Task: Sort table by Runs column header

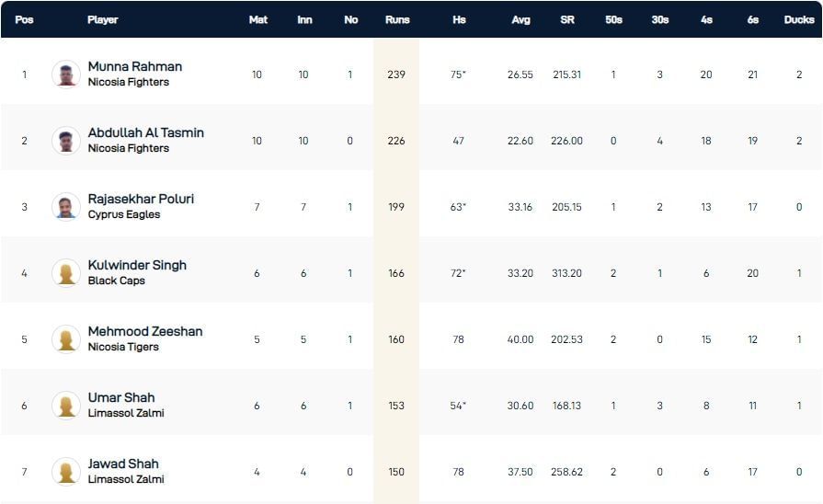Action: click(395, 19)
